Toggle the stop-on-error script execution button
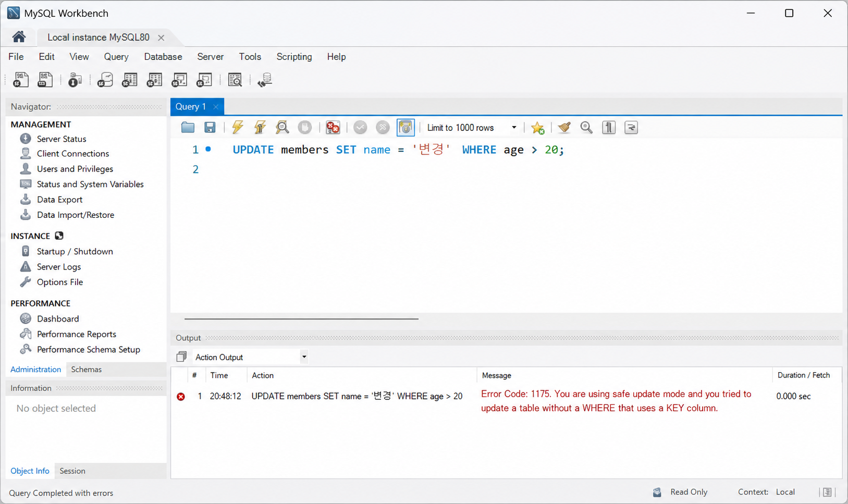This screenshot has width=848, height=504. pos(333,127)
